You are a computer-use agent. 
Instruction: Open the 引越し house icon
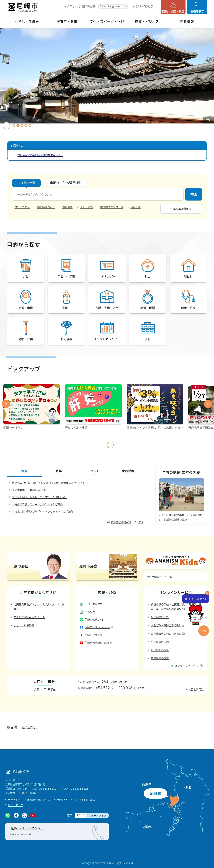188,268
